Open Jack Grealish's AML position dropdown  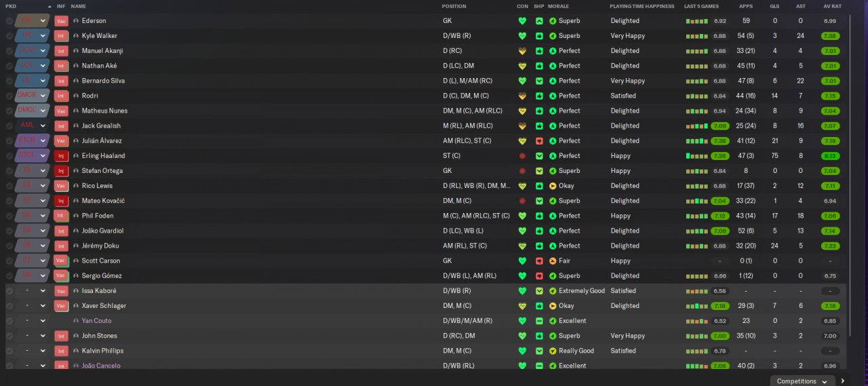tap(33, 126)
